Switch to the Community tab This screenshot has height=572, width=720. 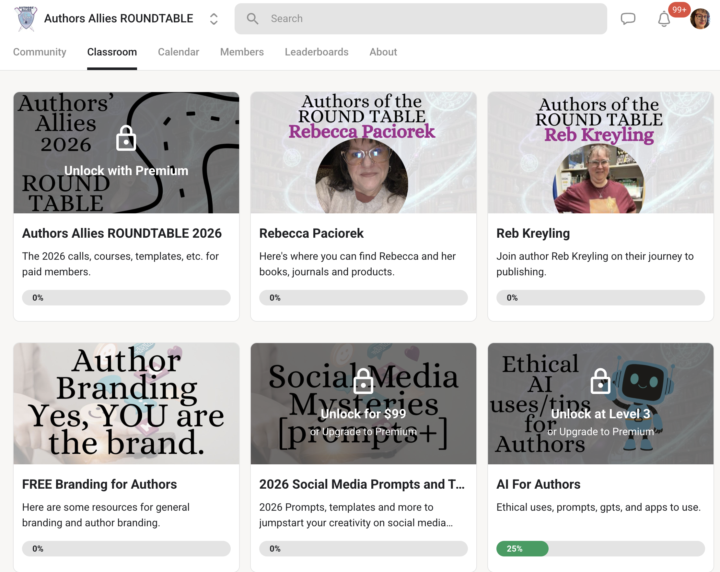click(40, 52)
